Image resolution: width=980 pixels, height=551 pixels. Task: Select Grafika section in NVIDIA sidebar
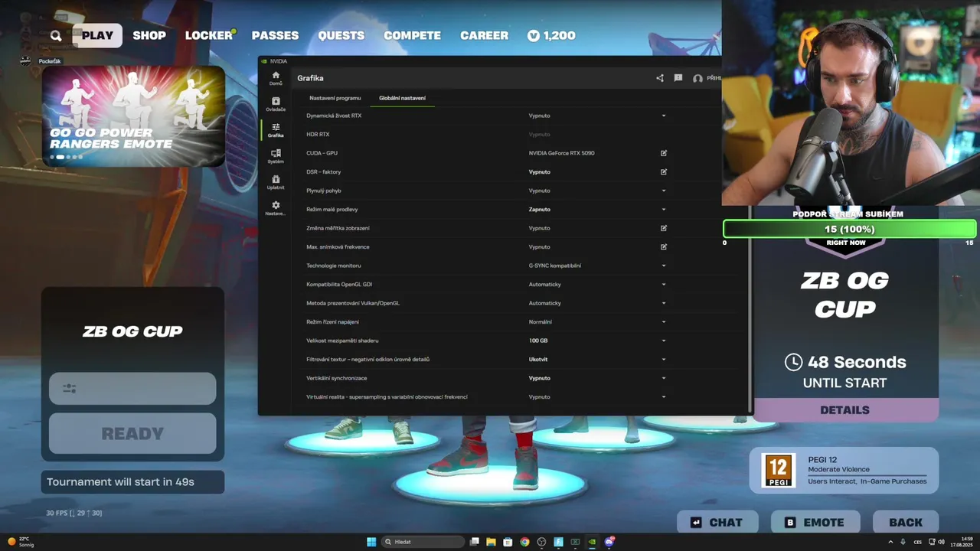coord(276,130)
